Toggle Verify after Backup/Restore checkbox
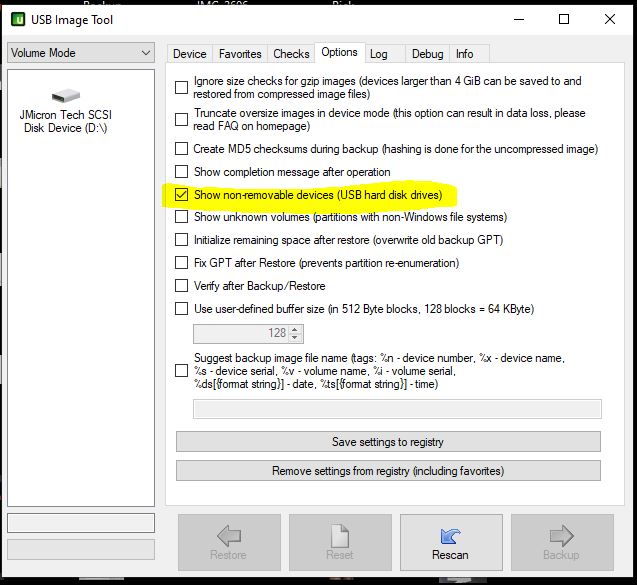Image resolution: width=637 pixels, height=585 pixels. pyautogui.click(x=181, y=286)
